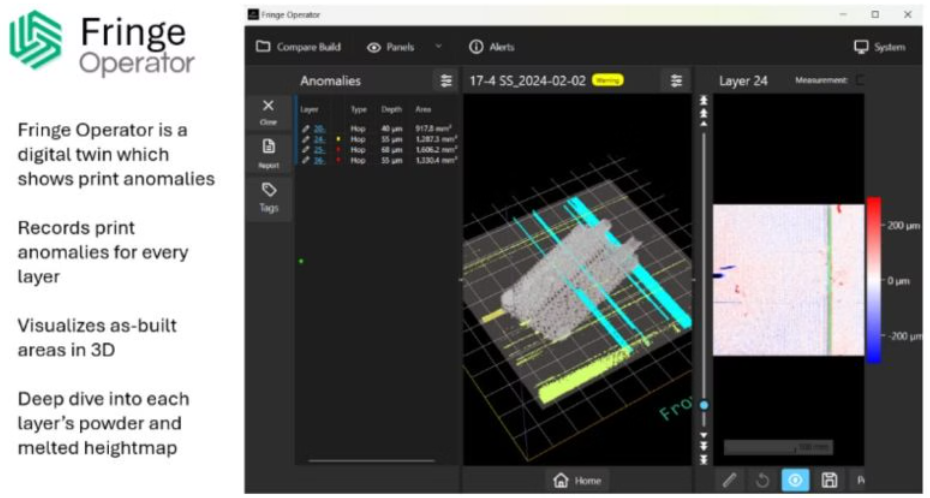Open the Alerts menu item
The image size is (930, 498).
[492, 47]
